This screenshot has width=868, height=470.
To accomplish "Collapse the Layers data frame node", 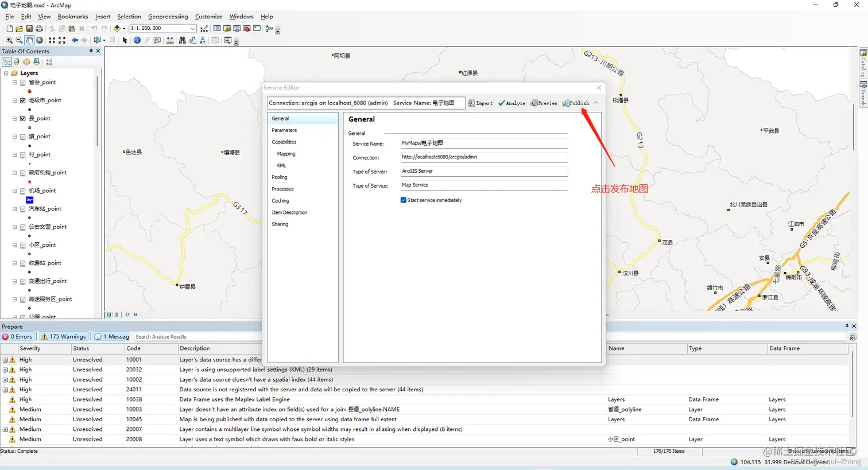I will pyautogui.click(x=6, y=73).
